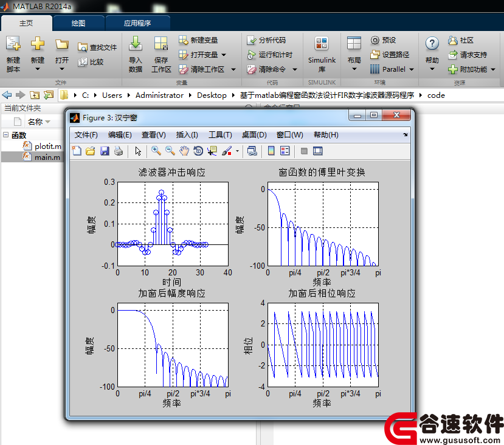The width and height of the screenshot is (504, 445).
Task: Click the Open File figure toolbar icon
Action: 91,151
